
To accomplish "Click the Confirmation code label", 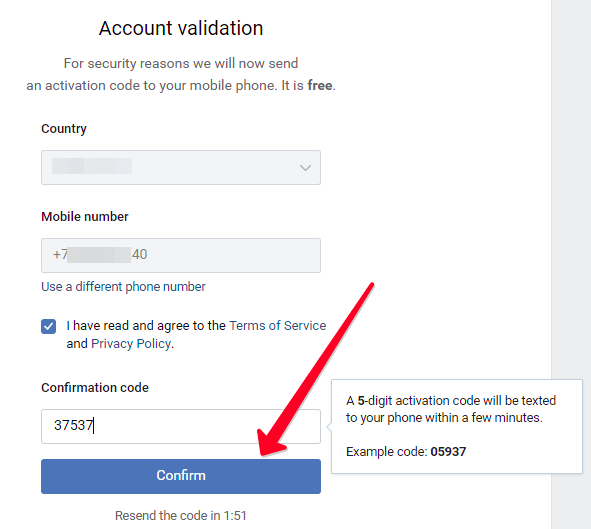I will click(95, 388).
